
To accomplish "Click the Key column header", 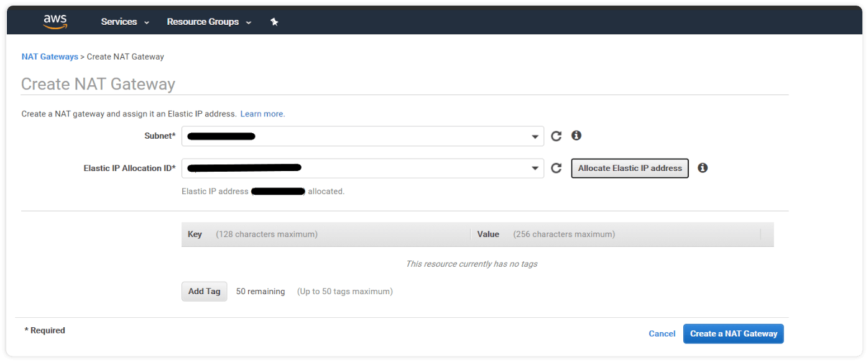I will (x=195, y=234).
